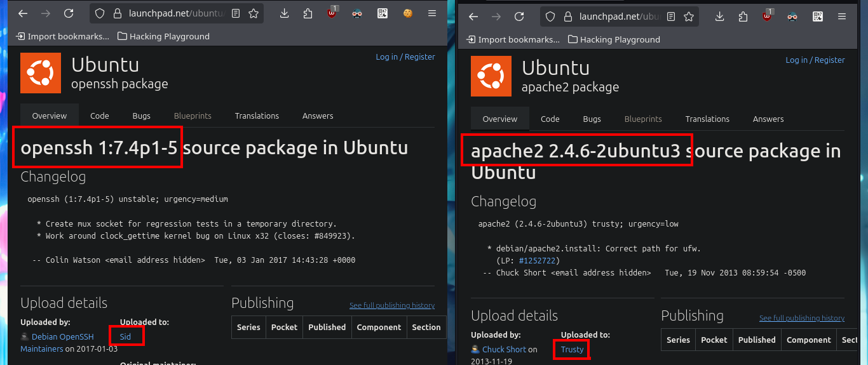Switch to Answers tab on openssh page

(318, 116)
